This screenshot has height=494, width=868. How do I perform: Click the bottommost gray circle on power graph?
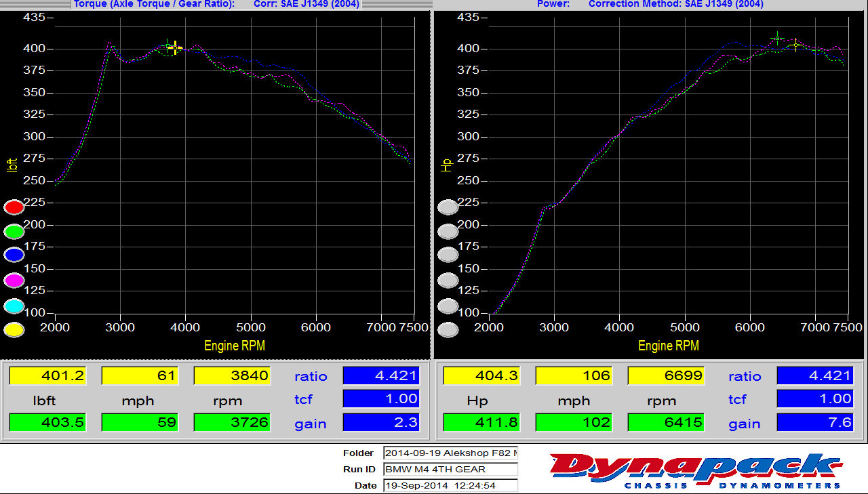[448, 330]
